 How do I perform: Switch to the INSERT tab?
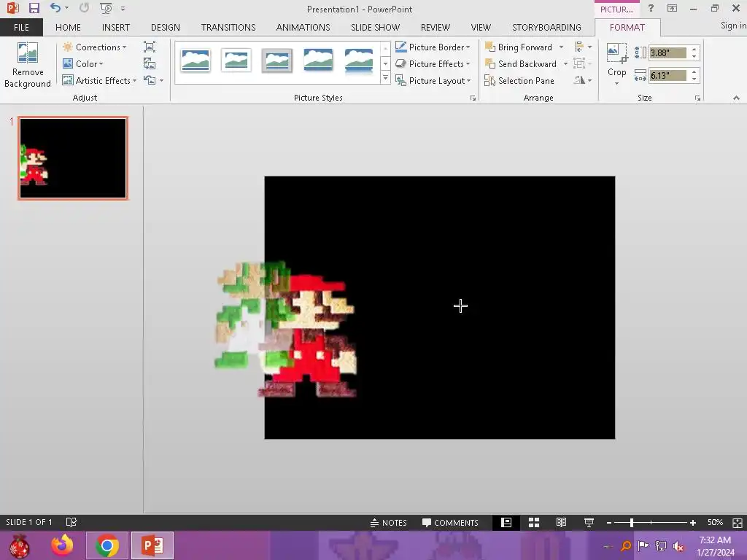click(116, 28)
